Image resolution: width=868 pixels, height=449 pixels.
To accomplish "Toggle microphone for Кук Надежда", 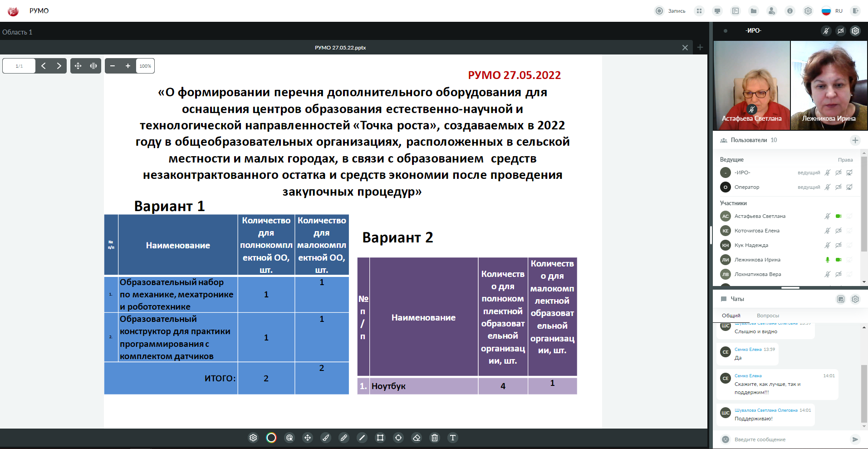I will (828, 245).
